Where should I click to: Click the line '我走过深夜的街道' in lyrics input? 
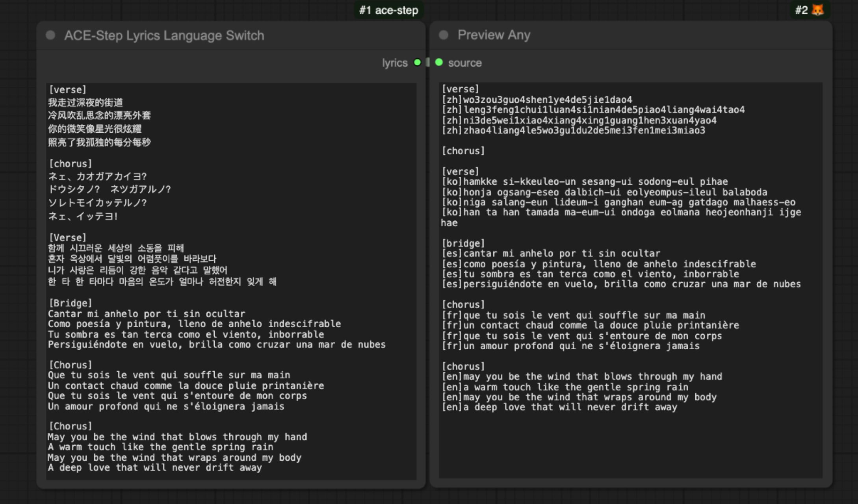(x=85, y=103)
